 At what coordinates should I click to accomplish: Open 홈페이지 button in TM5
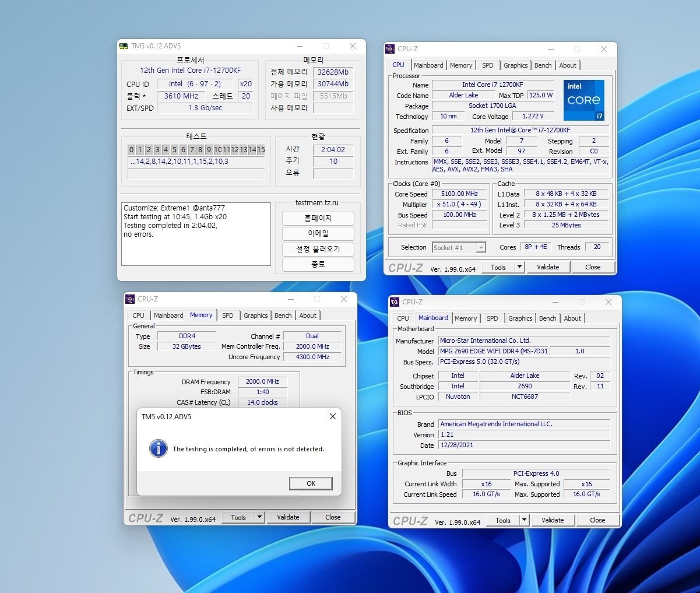318,218
